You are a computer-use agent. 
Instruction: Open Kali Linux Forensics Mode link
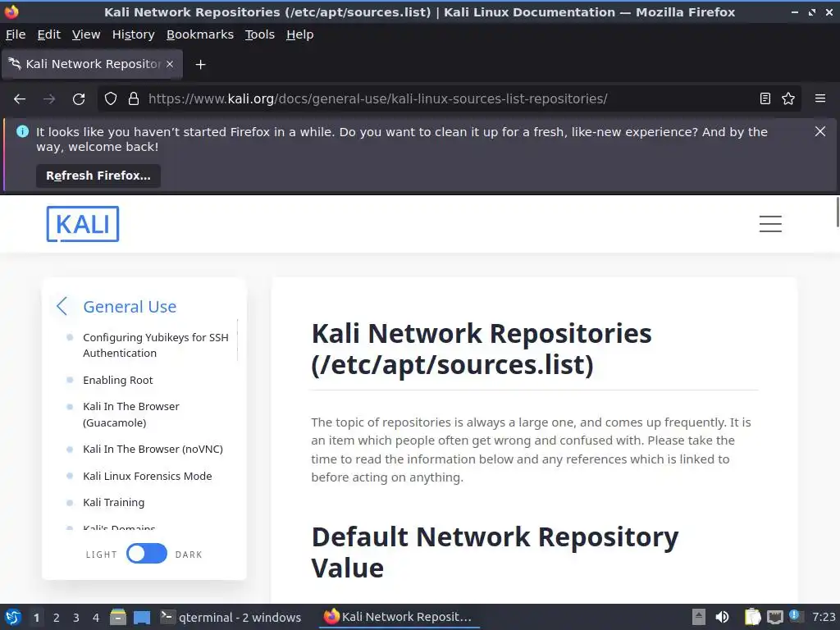click(x=148, y=476)
